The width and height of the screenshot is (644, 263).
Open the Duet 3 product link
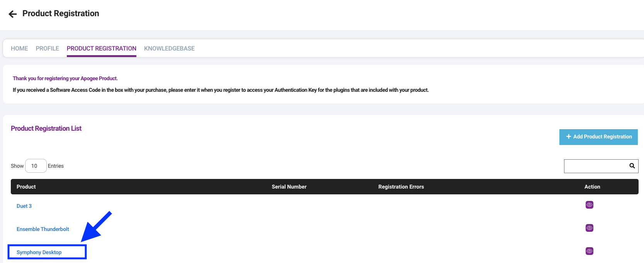(24, 206)
